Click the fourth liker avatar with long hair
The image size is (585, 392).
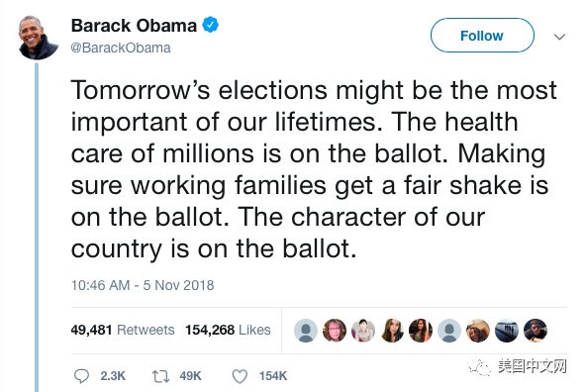[x=392, y=331]
